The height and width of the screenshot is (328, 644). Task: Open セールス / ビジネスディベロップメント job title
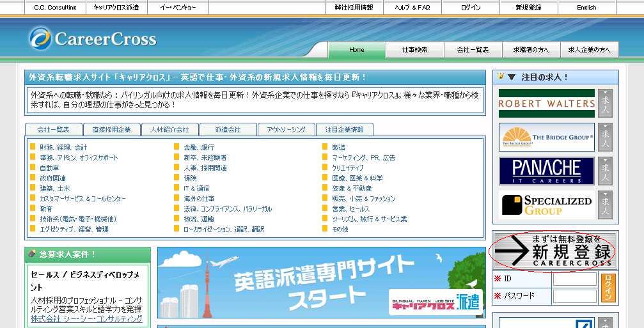coord(85,281)
